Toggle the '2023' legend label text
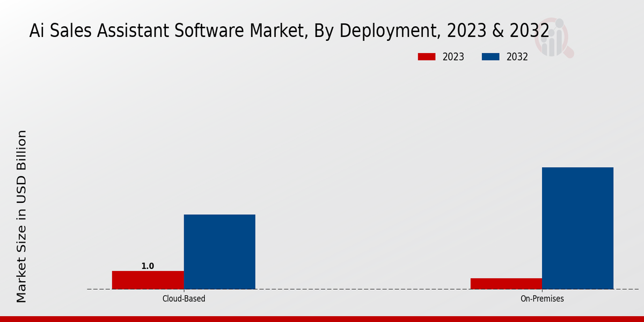Viewport: 644px width, 322px height. [453, 57]
